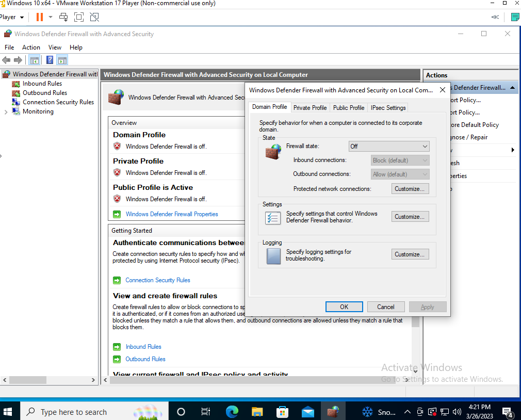
Task: Close the firewall properties dialog
Action: click(442, 90)
